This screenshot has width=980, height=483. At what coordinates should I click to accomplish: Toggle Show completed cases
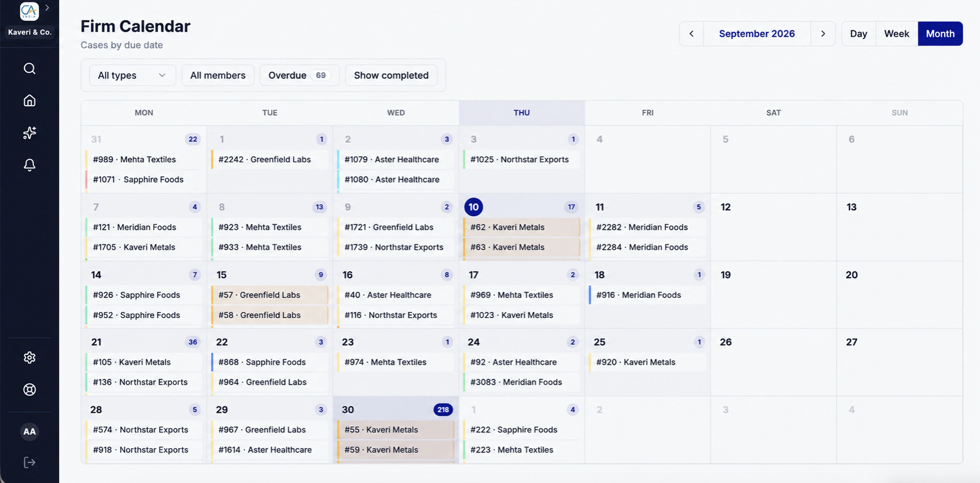tap(391, 75)
